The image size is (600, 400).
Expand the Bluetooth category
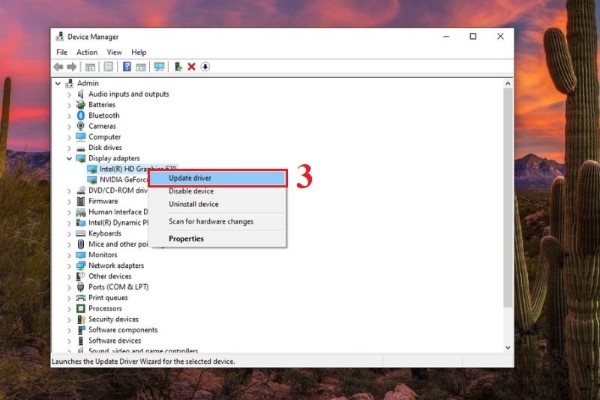69,116
